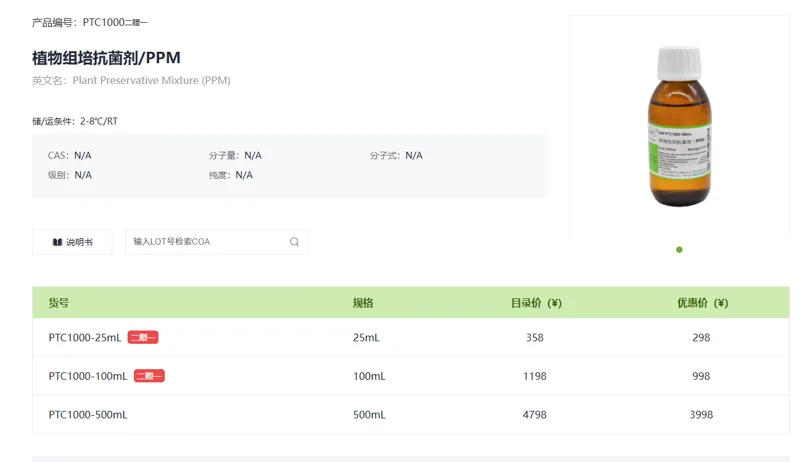Click product code PTC1000 text
The width and height of the screenshot is (800, 462).
(104, 22)
